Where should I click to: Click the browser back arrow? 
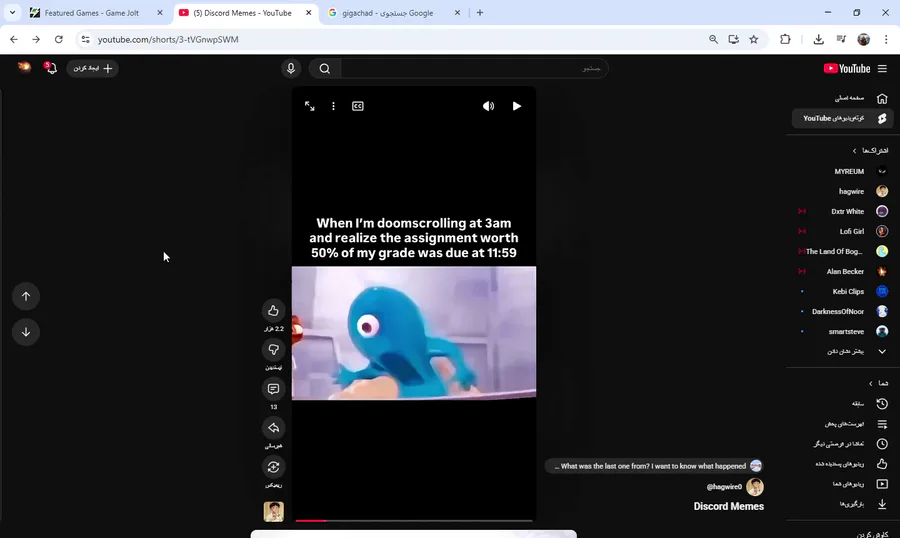tap(14, 39)
